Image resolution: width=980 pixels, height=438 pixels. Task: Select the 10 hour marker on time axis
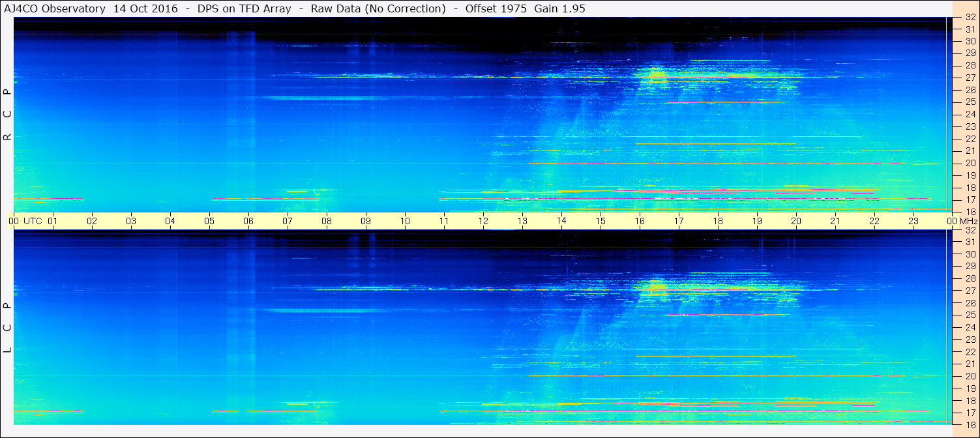pos(405,221)
